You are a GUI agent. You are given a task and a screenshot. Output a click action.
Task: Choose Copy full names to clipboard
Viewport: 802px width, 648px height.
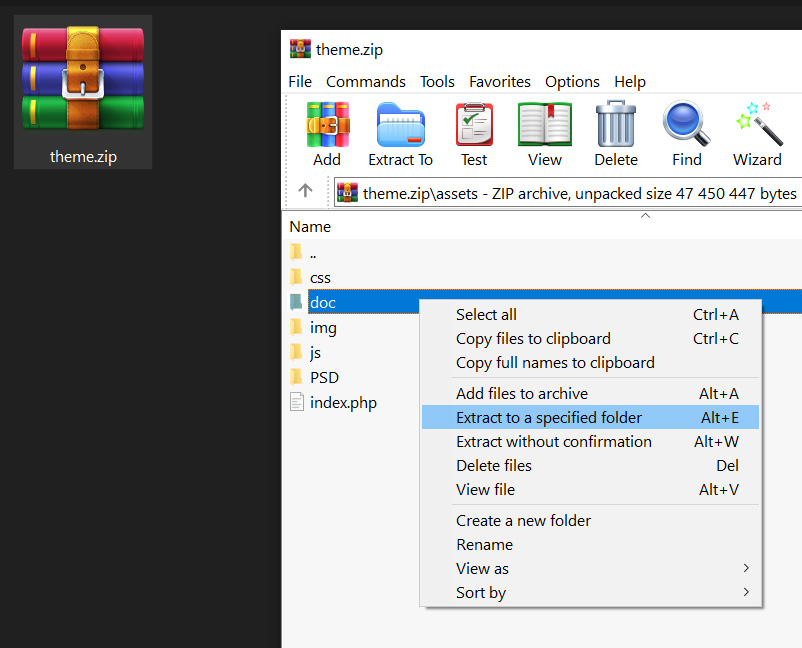coord(590,363)
